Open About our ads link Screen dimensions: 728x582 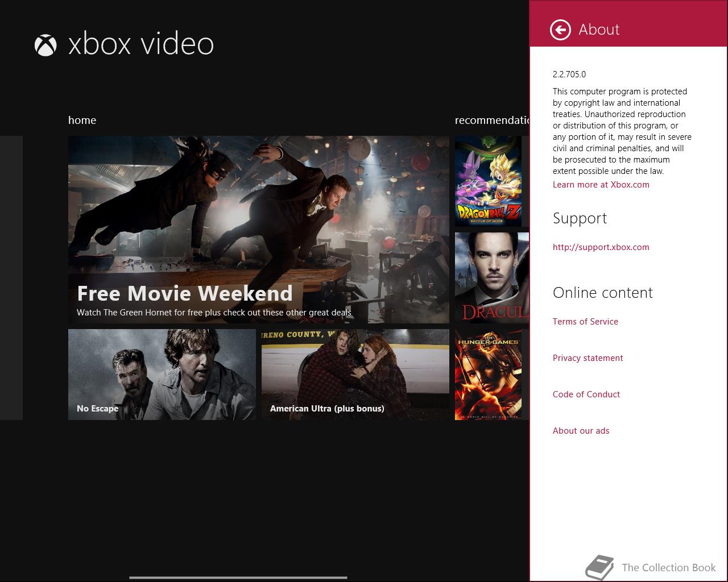click(x=581, y=431)
